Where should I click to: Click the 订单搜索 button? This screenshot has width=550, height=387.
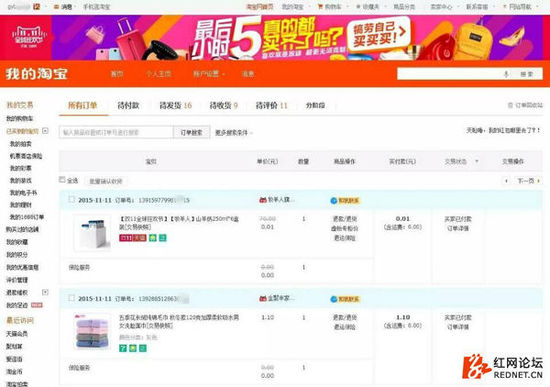[192, 132]
